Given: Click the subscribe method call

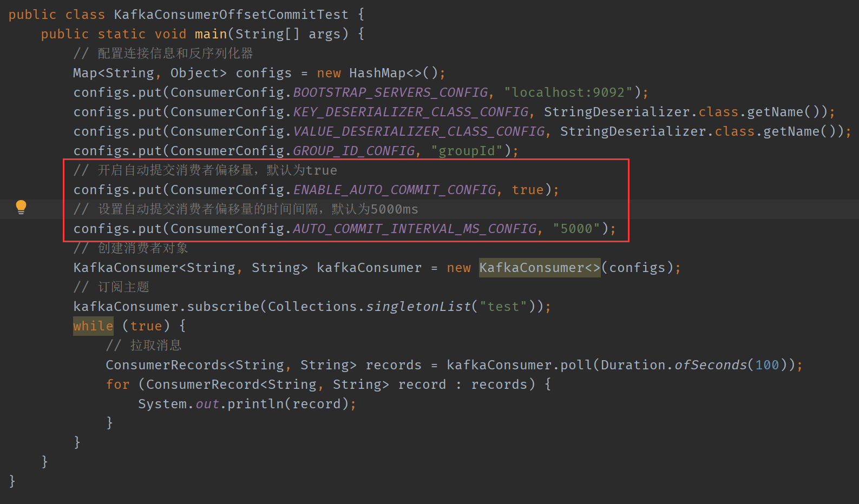Looking at the screenshot, I should [223, 307].
